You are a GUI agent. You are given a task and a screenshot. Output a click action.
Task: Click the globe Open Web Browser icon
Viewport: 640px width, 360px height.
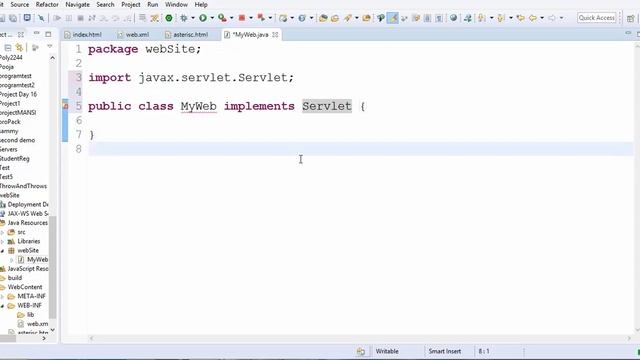(x=453, y=18)
